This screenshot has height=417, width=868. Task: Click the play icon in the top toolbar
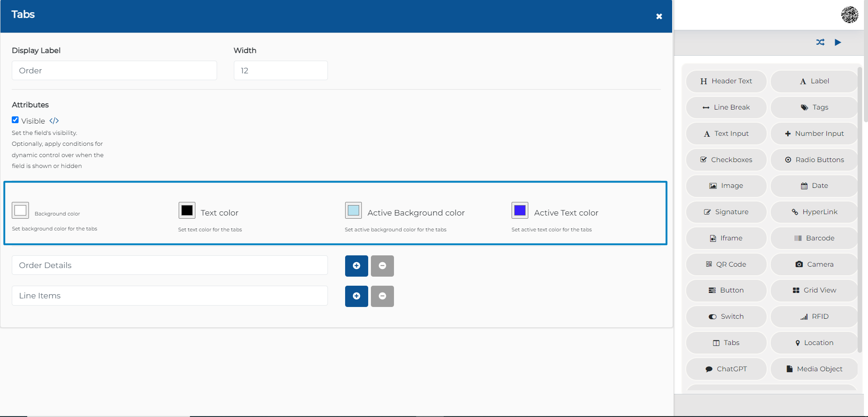coord(838,42)
